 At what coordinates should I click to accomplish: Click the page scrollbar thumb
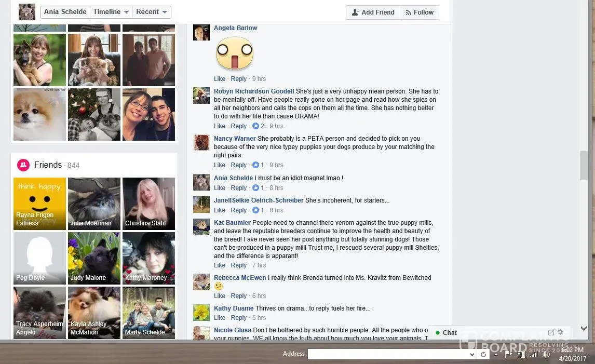click(584, 166)
